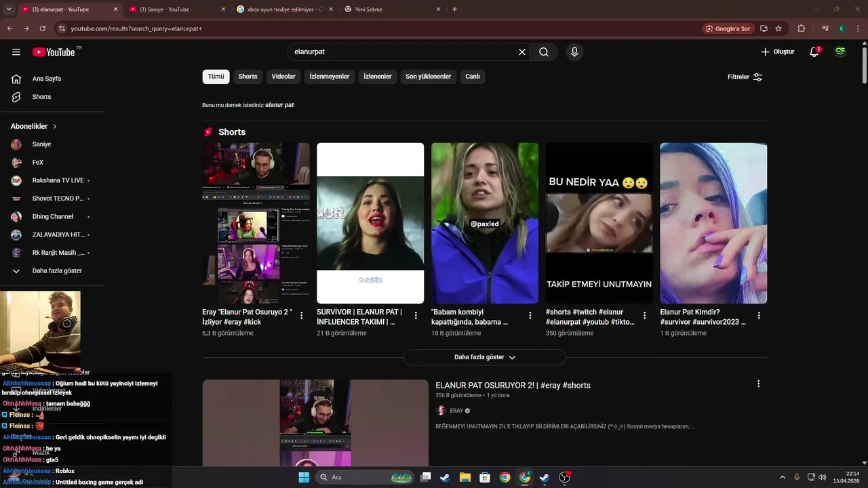
Task: Go back in the browser
Action: (x=9, y=28)
